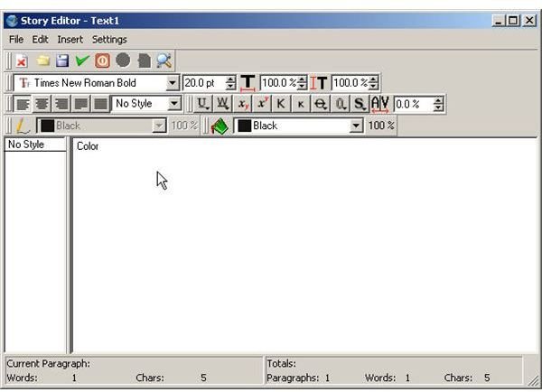
Task: Align text center
Action: (42, 104)
